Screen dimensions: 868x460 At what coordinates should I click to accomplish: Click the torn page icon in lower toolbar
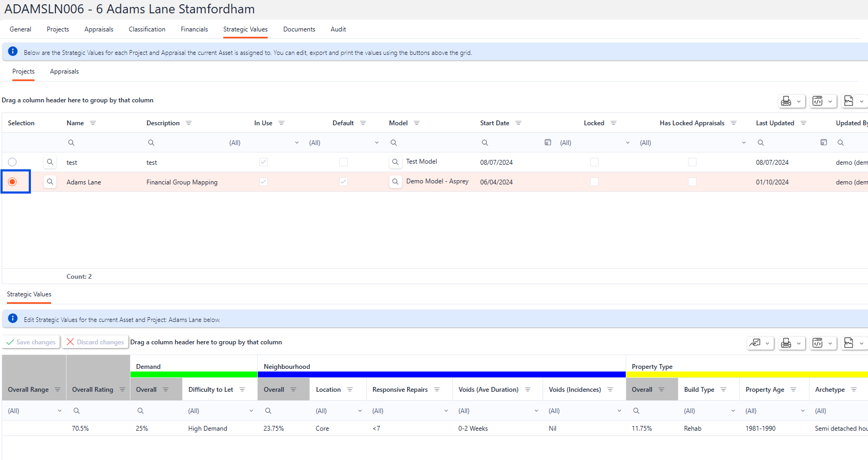point(849,343)
